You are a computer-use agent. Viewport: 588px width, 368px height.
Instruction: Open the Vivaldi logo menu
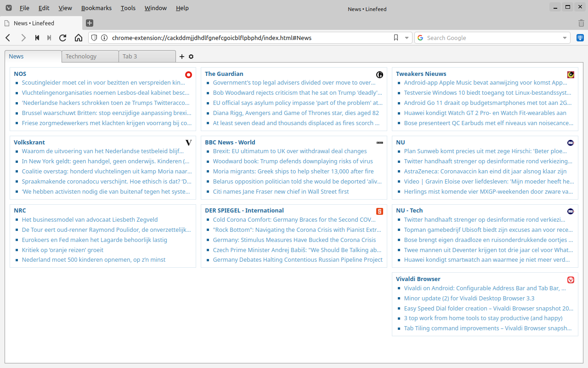click(8, 8)
